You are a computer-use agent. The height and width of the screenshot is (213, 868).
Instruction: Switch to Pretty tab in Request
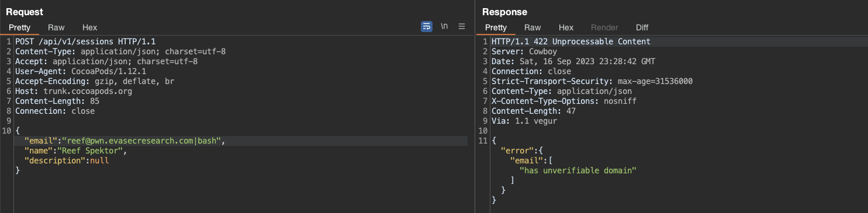pyautogui.click(x=19, y=27)
